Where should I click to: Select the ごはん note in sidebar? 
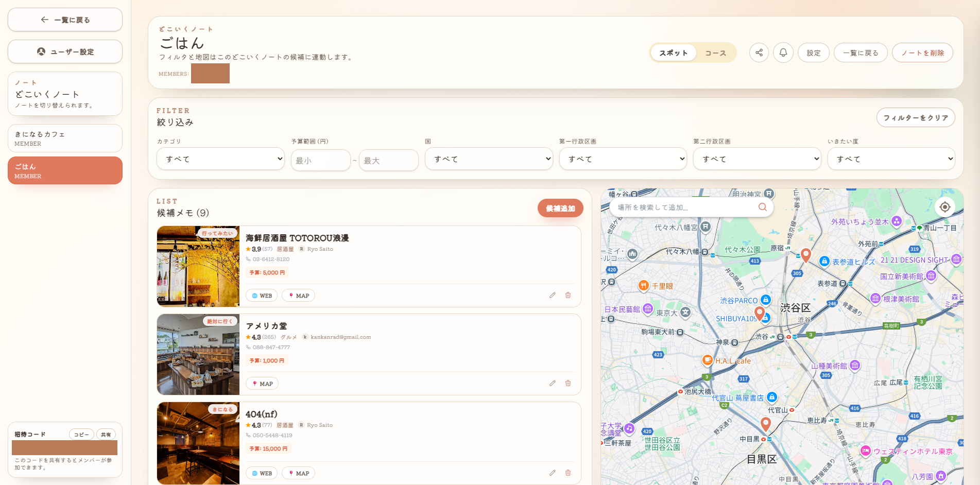[x=65, y=170]
